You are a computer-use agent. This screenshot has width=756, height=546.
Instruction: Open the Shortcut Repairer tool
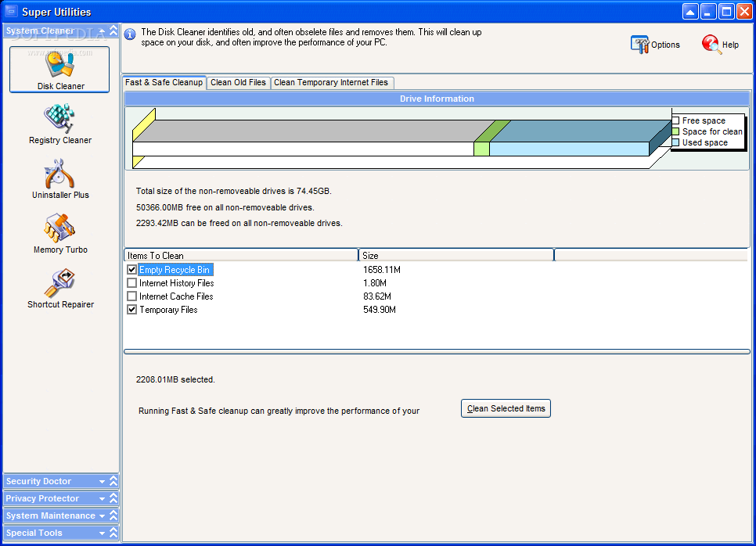[59, 288]
